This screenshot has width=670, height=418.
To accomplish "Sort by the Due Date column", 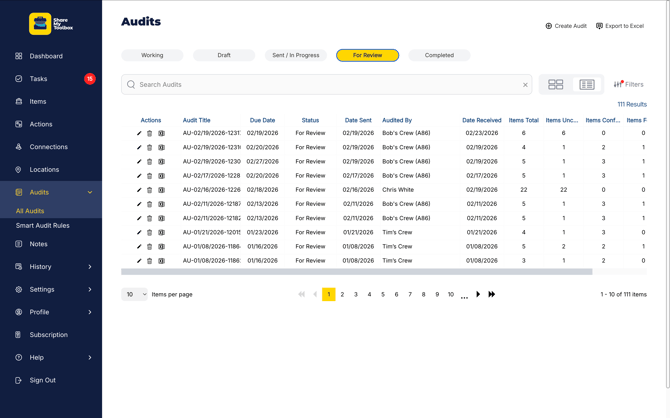I will point(262,120).
